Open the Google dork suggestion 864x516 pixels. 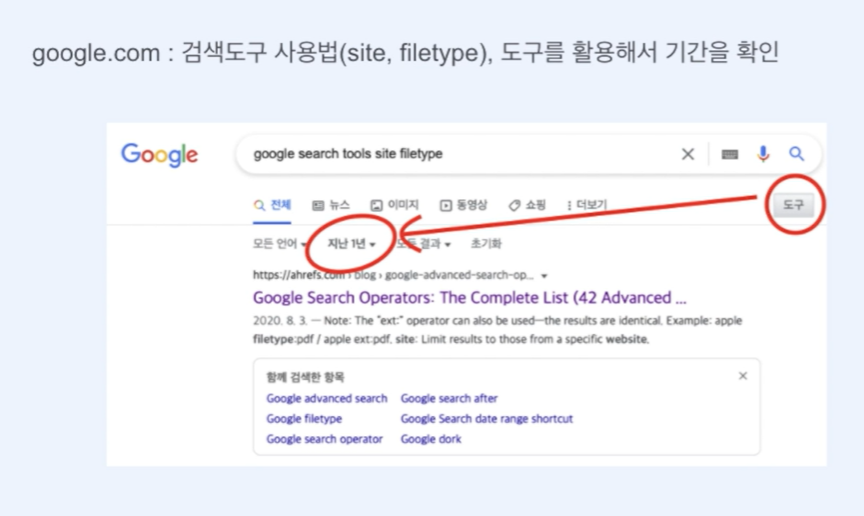tap(431, 439)
